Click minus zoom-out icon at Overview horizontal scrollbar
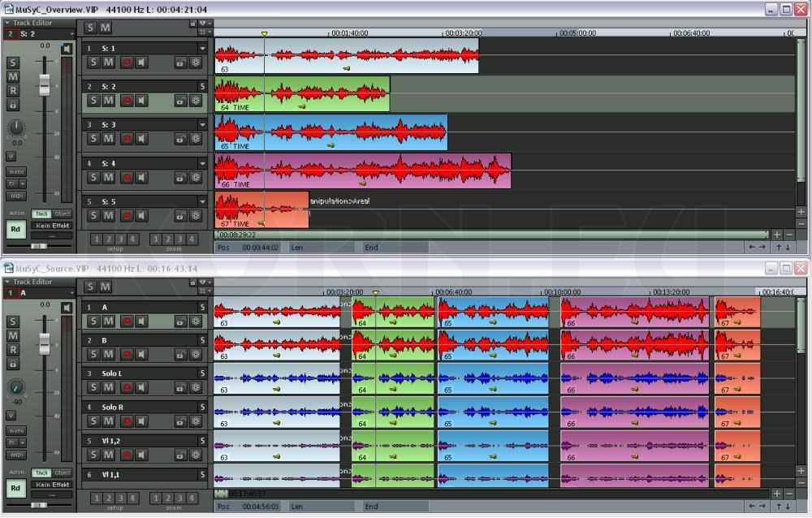This screenshot has width=812, height=518. [x=789, y=235]
